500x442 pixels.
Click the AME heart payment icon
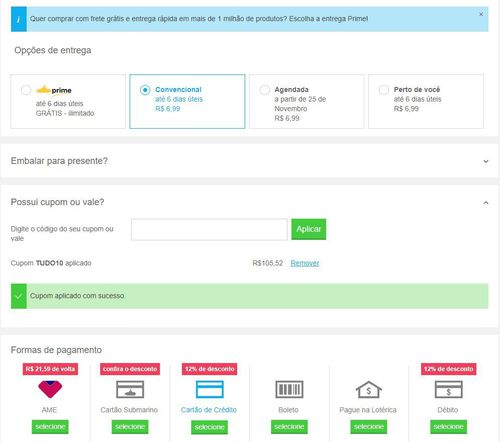pos(50,389)
